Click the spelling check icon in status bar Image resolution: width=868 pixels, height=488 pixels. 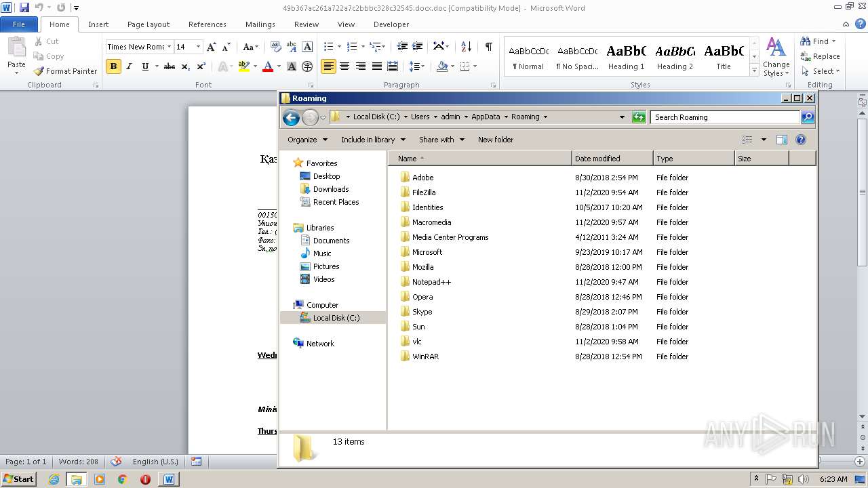click(x=116, y=461)
